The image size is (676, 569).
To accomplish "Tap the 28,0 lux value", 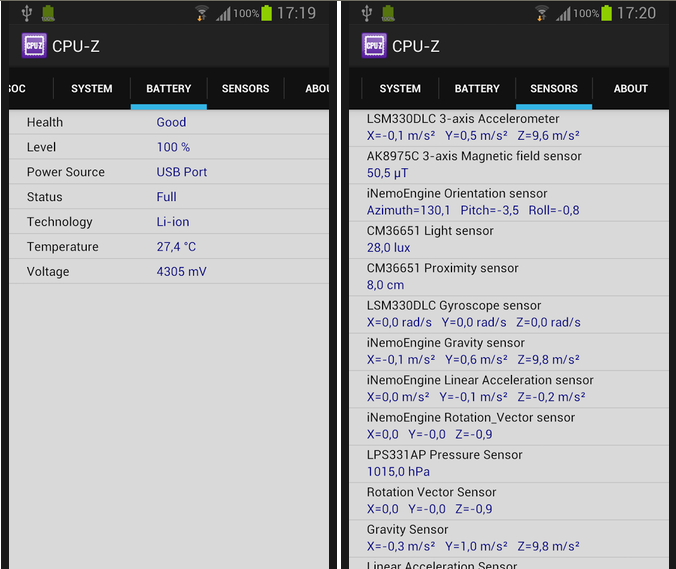I will tap(388, 248).
